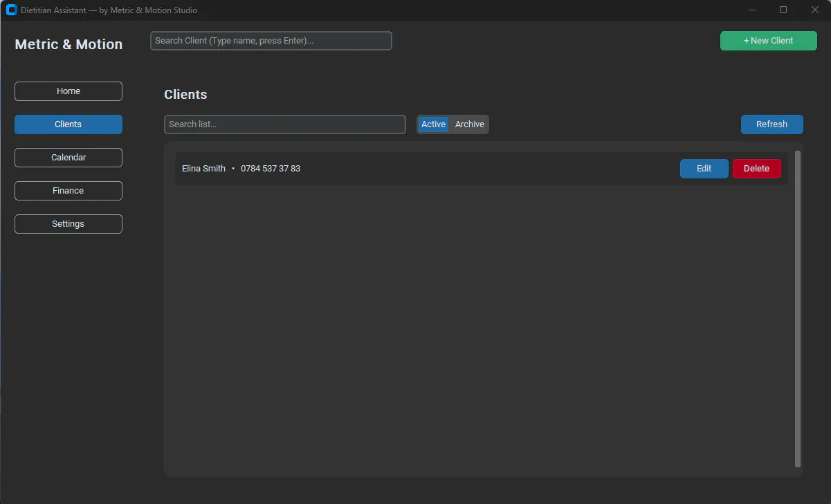Create a new client with + New Client
Image resolution: width=831 pixels, height=504 pixels.
point(769,41)
